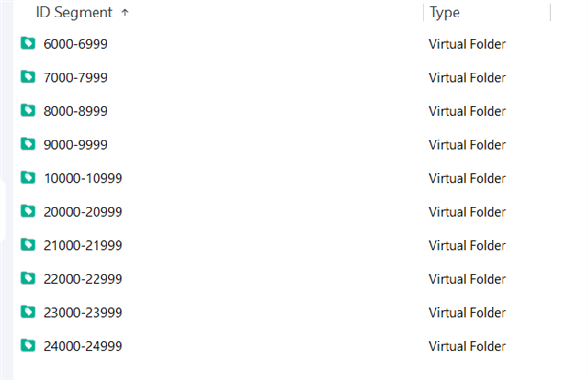
Task: Select the 10000-10999 folder icon
Action: 28,177
